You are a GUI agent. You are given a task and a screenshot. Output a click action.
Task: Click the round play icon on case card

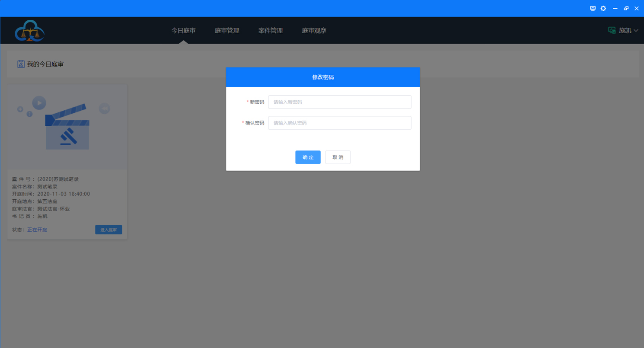[x=39, y=103]
